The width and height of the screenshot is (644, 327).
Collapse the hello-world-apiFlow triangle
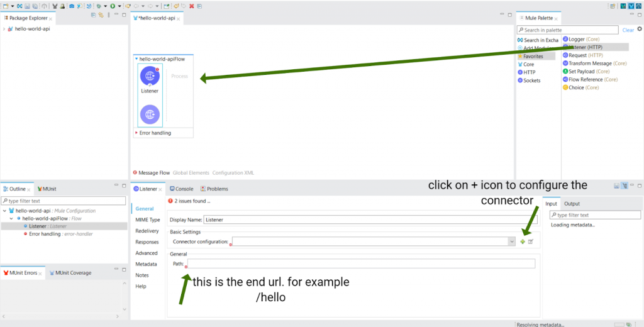[x=136, y=59]
